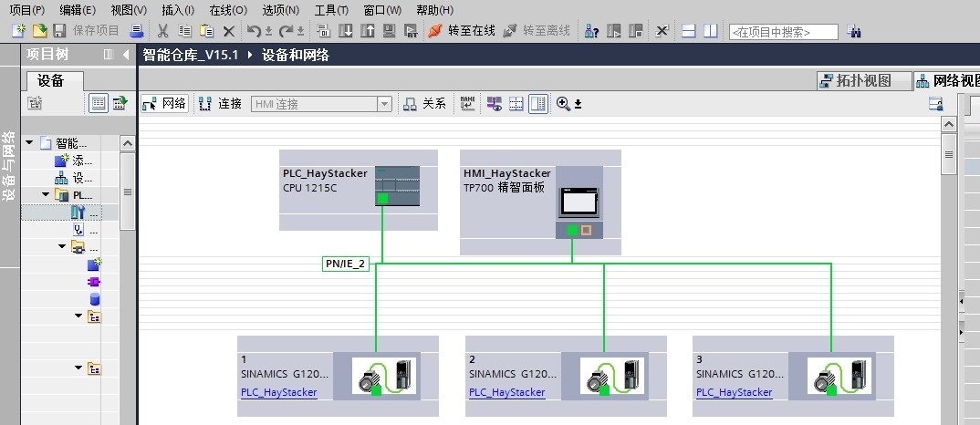
Task: Click the compile icon
Action: click(323, 31)
